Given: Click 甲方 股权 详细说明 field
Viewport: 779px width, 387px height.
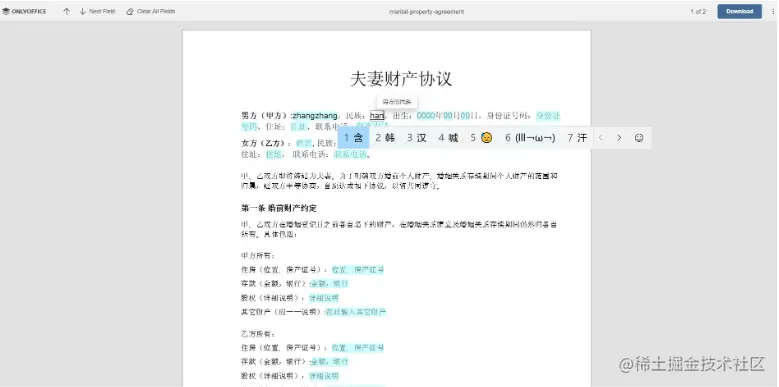Looking at the screenshot, I should 324,298.
